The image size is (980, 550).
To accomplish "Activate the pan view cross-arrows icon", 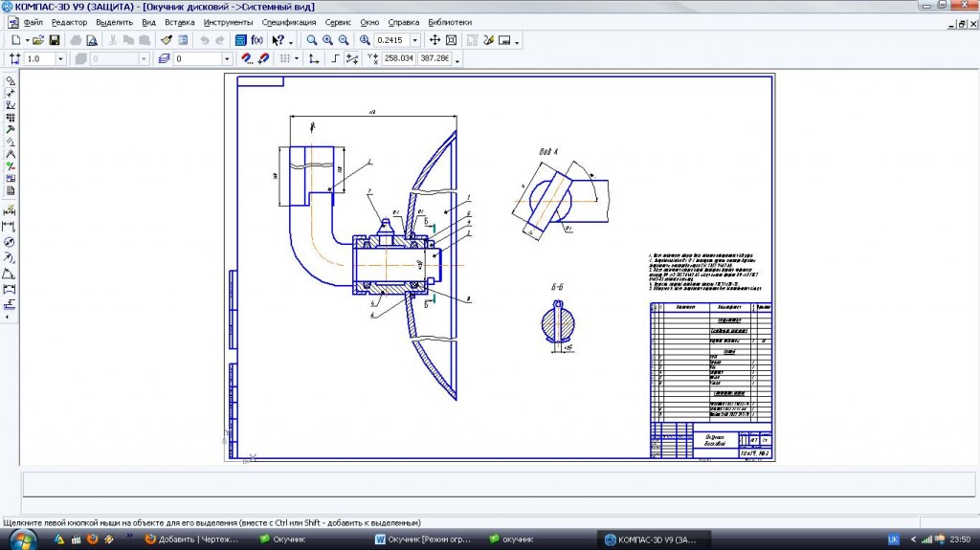I will (434, 40).
